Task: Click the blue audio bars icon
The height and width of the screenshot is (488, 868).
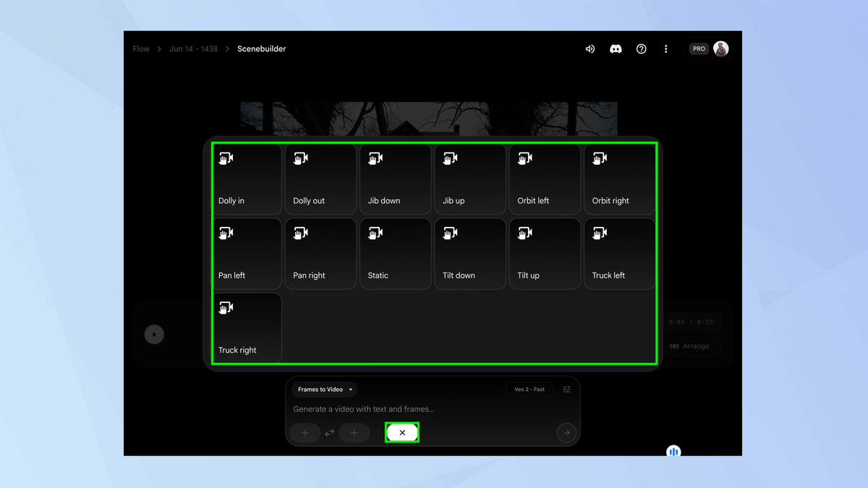Action: pos(673,452)
